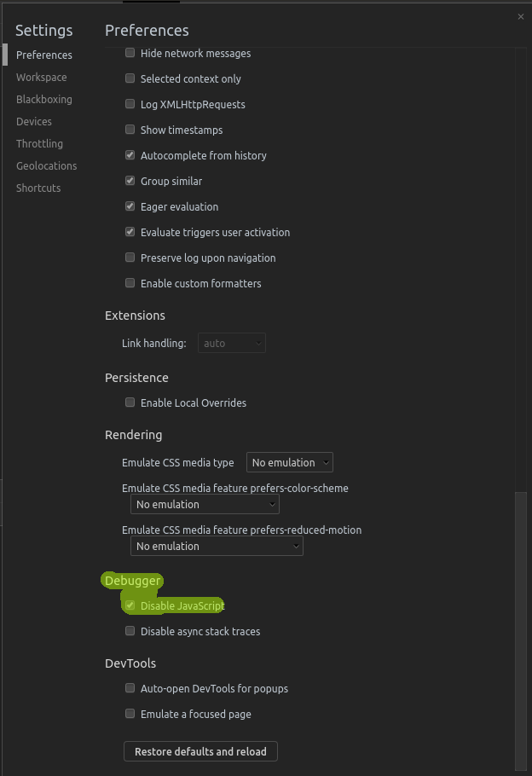Show the Shortcuts settings page
The image size is (532, 776).
38,188
